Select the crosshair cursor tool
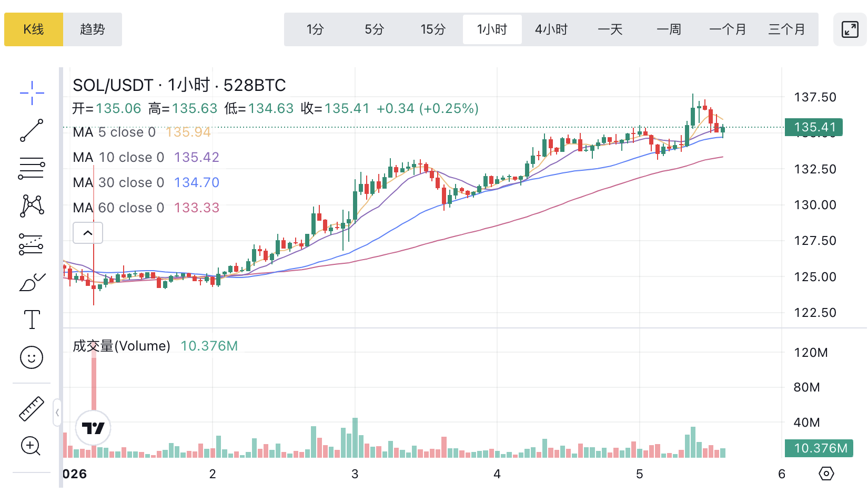868x494 pixels. point(32,93)
